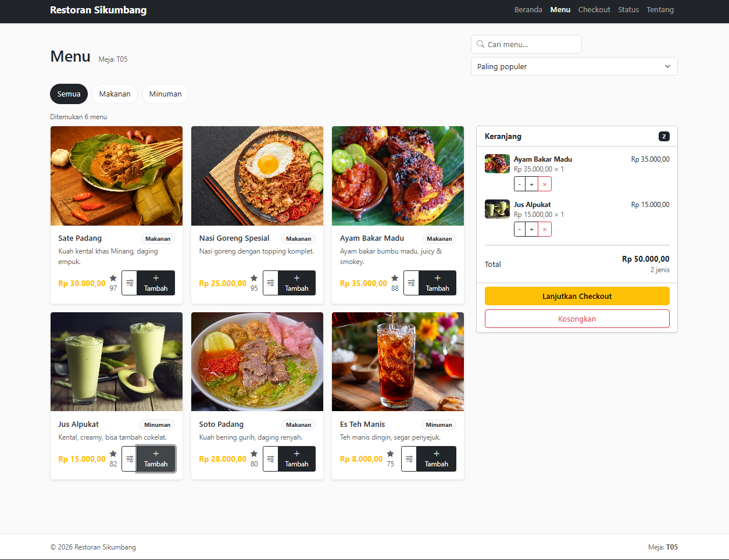Decrease Jus Alpukat quantity in cart
Viewport: 729px width, 560px height.
pos(519,230)
